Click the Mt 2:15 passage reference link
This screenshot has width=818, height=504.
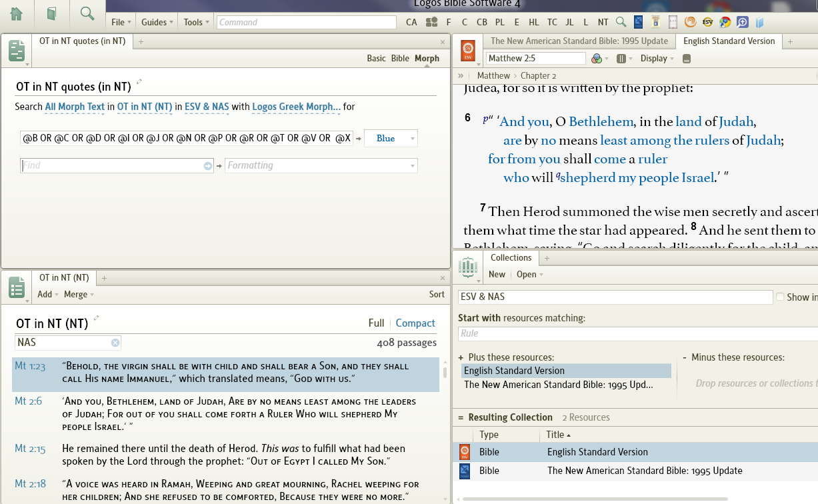30,449
